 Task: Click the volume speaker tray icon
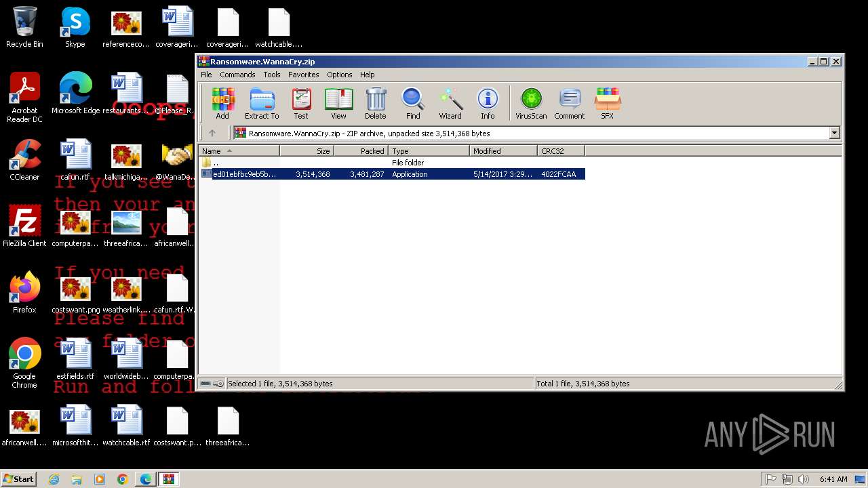click(x=804, y=479)
